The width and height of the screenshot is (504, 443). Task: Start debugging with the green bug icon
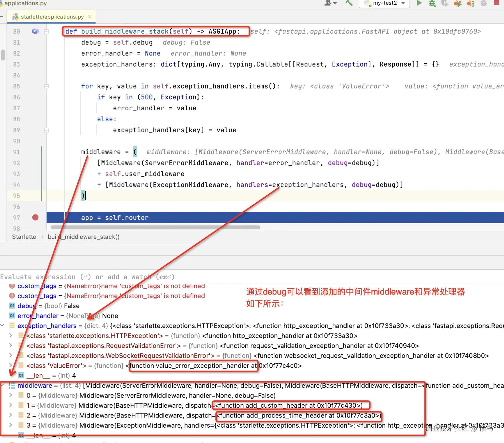pos(432,3)
